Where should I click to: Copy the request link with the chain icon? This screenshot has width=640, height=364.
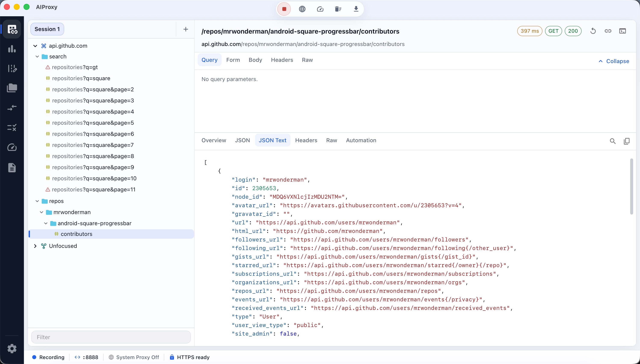tap(608, 31)
